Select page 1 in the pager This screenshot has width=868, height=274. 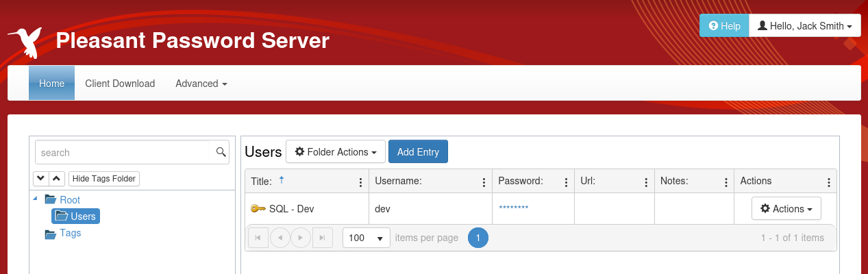(x=478, y=238)
